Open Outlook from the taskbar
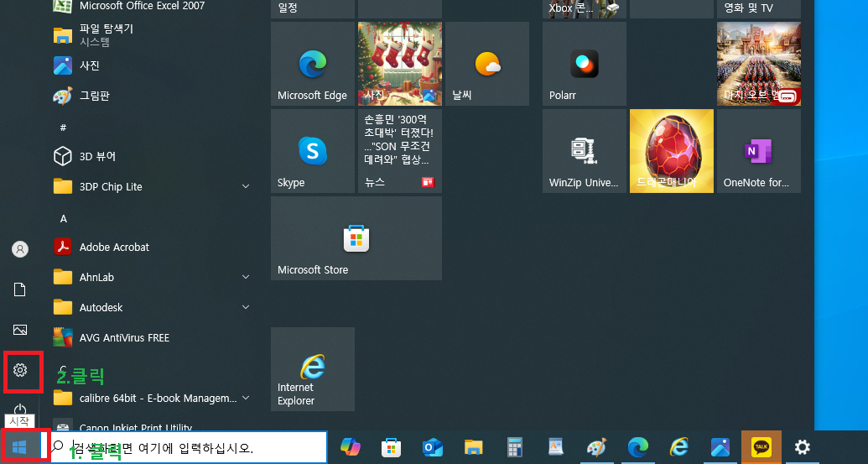Image resolution: width=868 pixels, height=464 pixels. [433, 447]
